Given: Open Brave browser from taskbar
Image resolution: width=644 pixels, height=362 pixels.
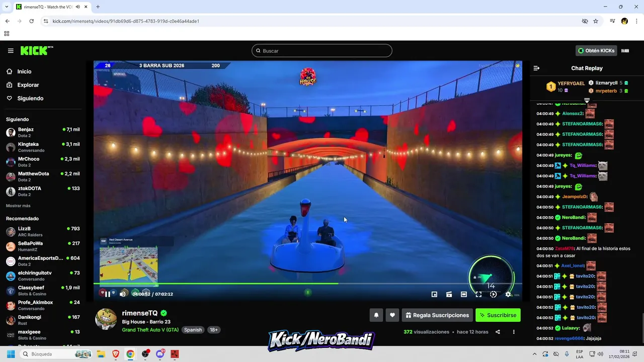Looking at the screenshot, I should click(115, 354).
